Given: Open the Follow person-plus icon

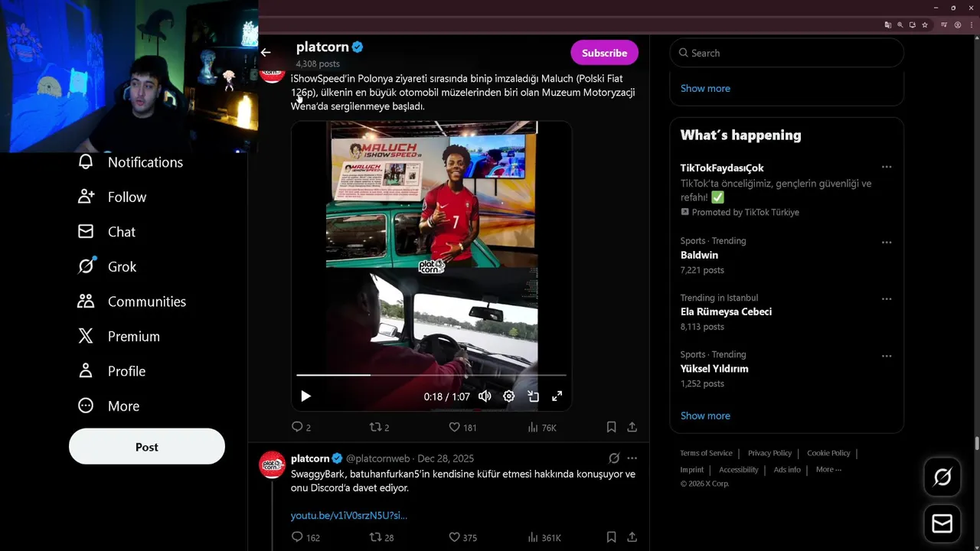Looking at the screenshot, I should [x=86, y=197].
